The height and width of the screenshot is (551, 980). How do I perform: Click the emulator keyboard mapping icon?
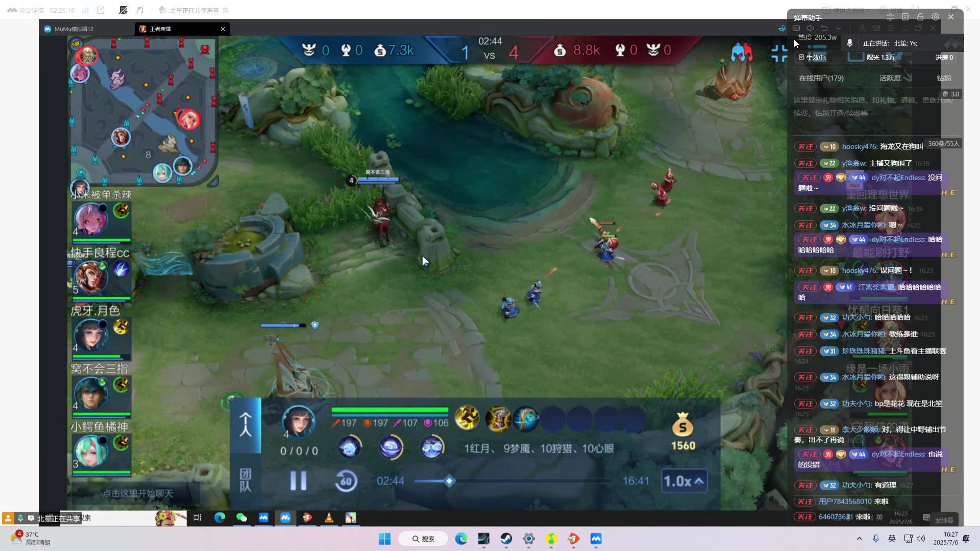point(796,28)
